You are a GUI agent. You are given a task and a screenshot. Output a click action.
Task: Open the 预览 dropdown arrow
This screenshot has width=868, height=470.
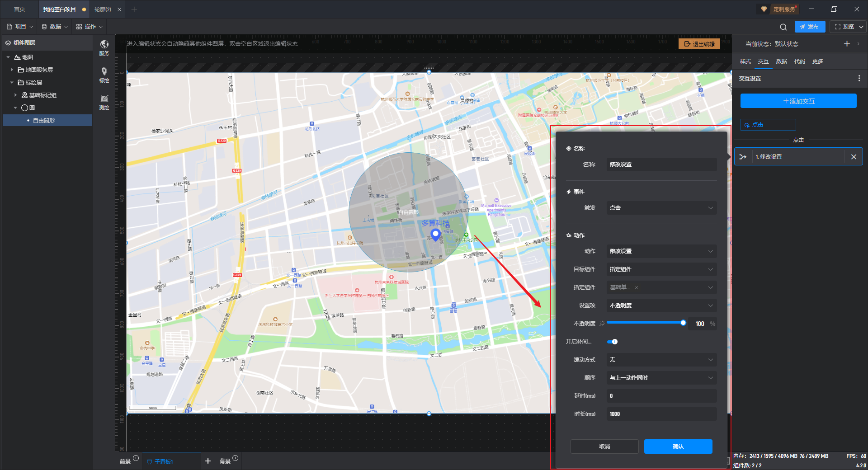(861, 27)
